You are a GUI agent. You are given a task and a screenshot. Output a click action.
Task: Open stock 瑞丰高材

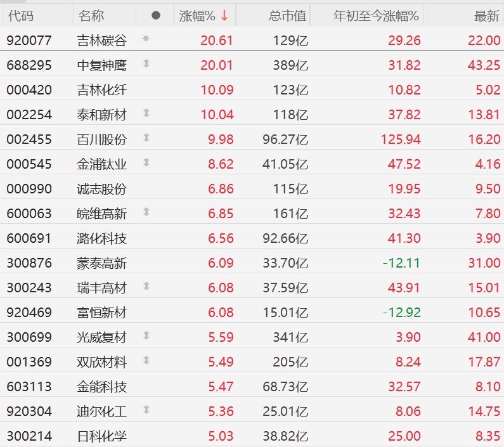tap(101, 288)
